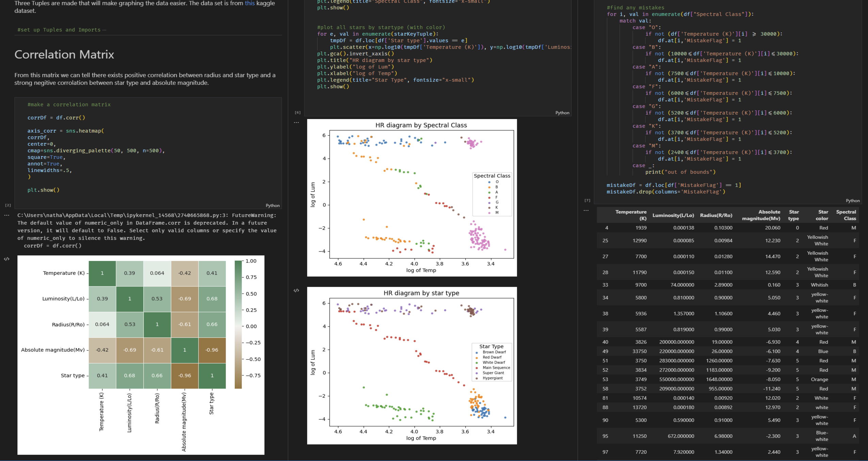
Task: Click the 'case "G":' code line
Action: point(646,106)
